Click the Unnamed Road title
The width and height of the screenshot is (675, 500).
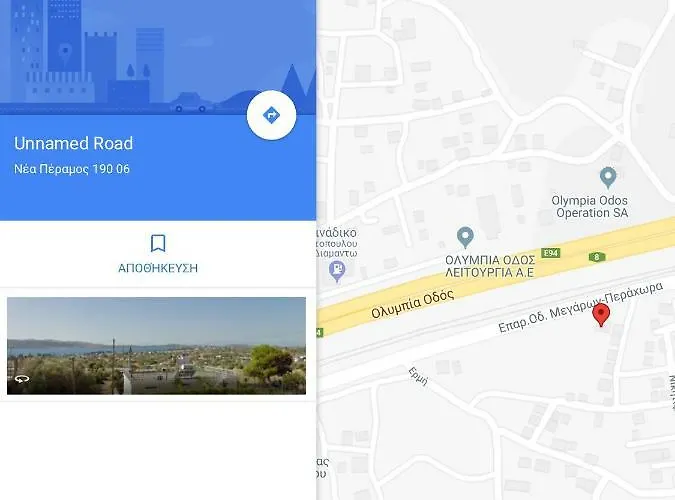74,143
